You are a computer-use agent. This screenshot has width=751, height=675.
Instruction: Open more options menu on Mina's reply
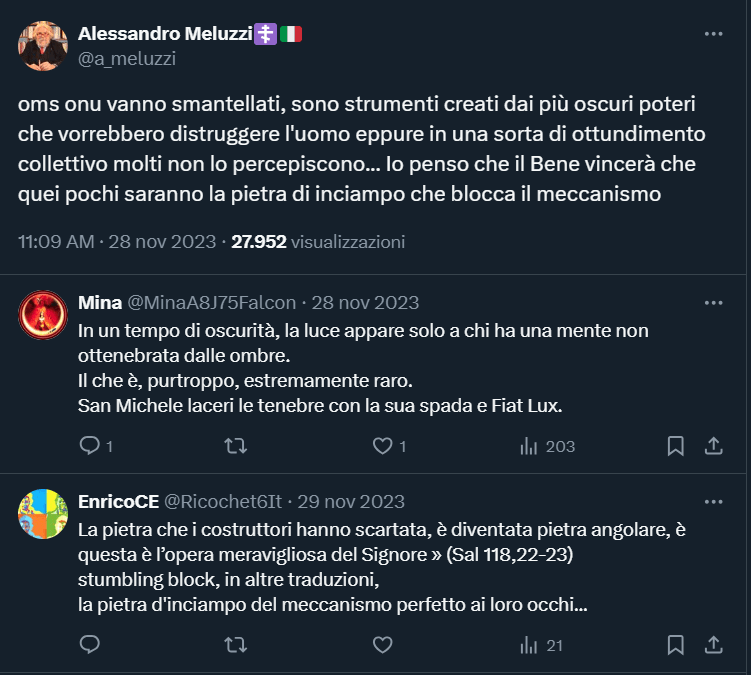click(713, 302)
